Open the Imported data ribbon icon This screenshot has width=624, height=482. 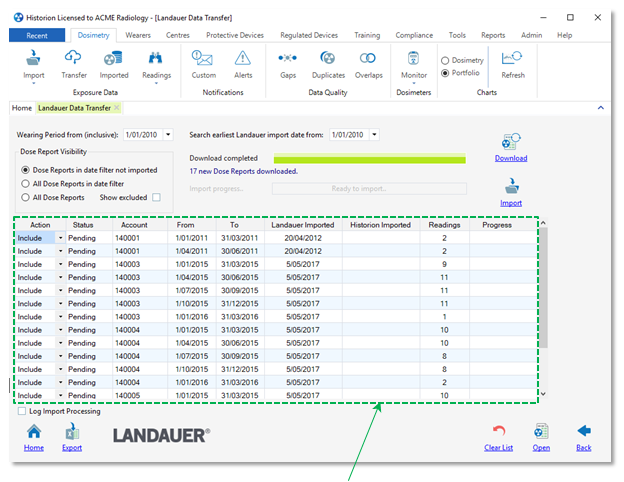point(113,58)
